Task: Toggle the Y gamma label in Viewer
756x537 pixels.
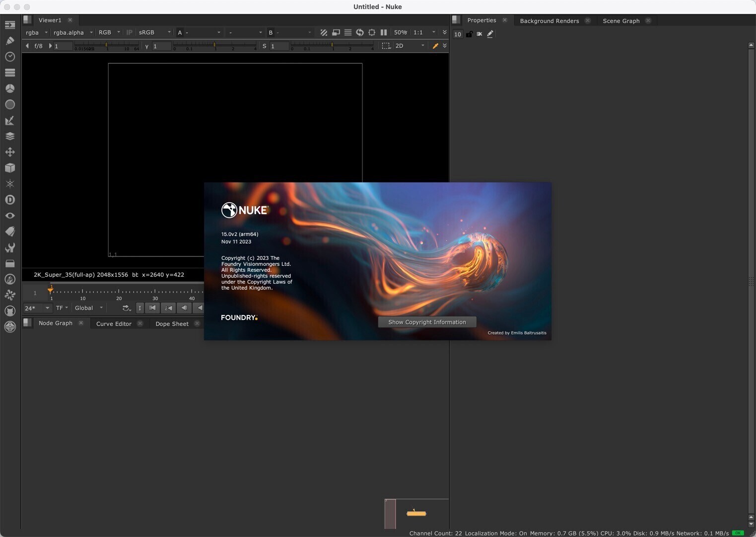Action: tap(147, 46)
